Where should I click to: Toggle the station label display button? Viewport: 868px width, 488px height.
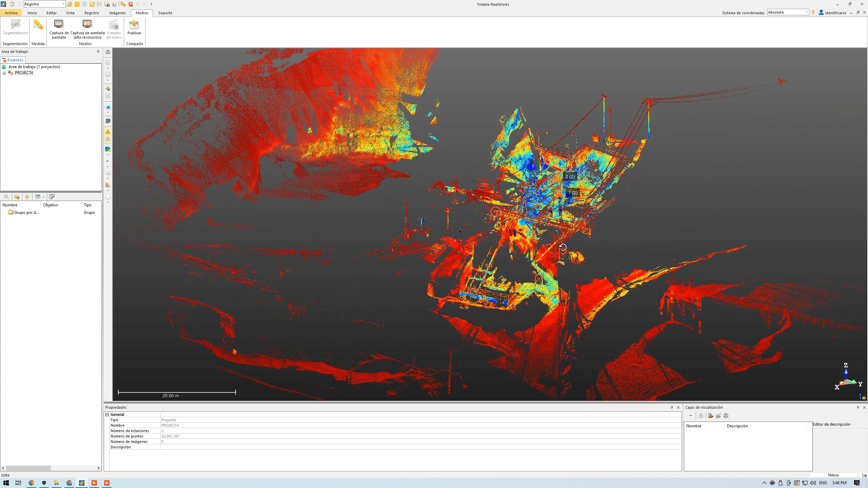(108, 139)
